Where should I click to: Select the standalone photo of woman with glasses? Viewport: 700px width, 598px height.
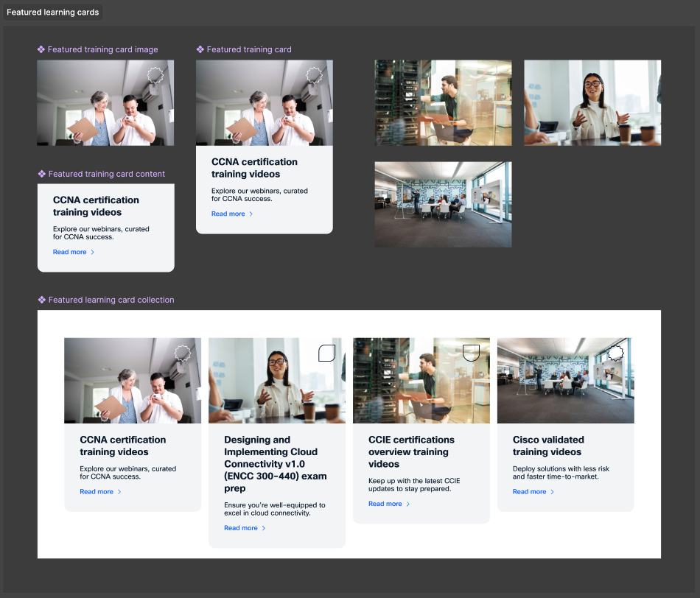point(592,102)
